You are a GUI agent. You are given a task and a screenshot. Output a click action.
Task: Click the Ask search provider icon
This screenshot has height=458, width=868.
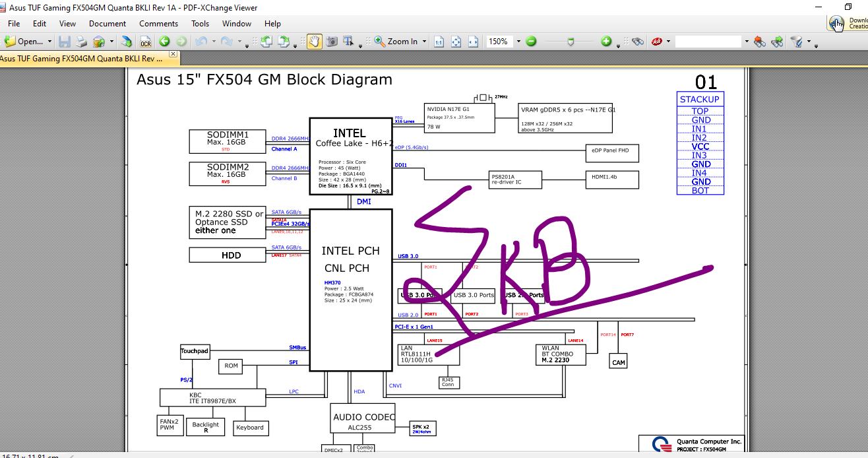click(x=657, y=42)
